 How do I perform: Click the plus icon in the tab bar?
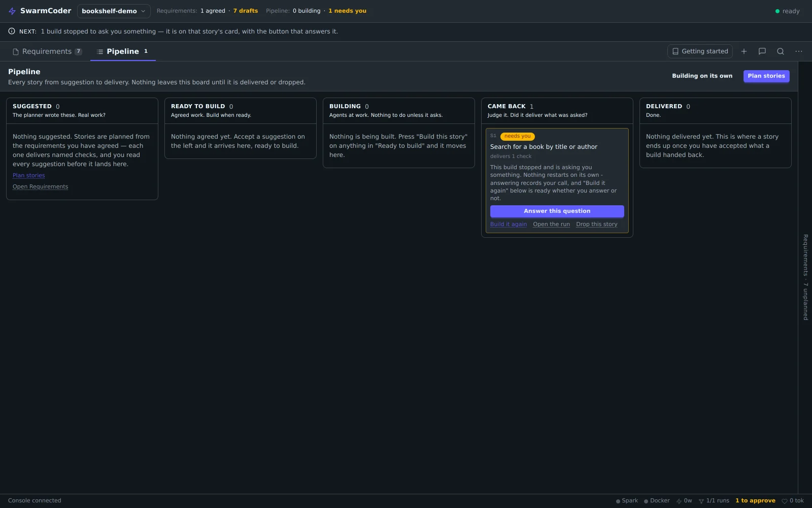click(744, 51)
